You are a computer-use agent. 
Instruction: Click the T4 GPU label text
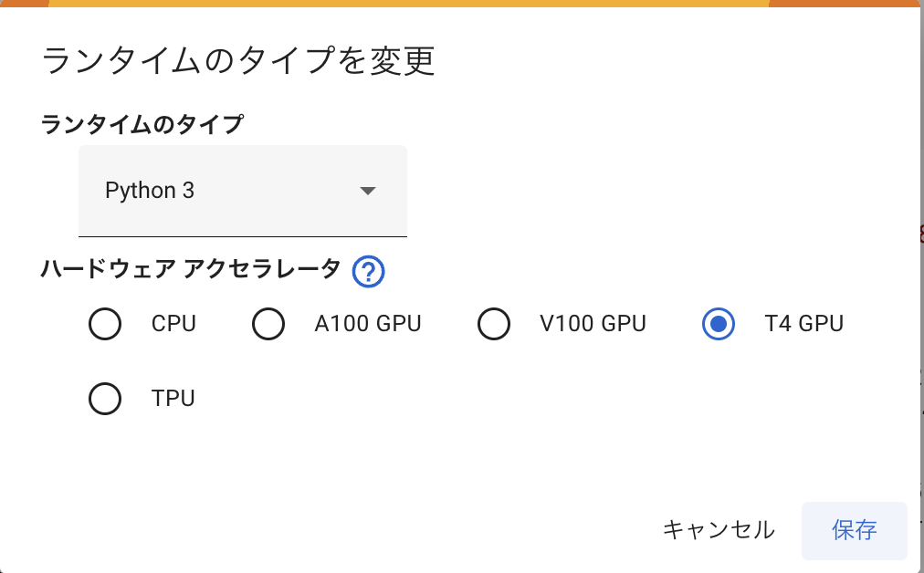pos(803,324)
